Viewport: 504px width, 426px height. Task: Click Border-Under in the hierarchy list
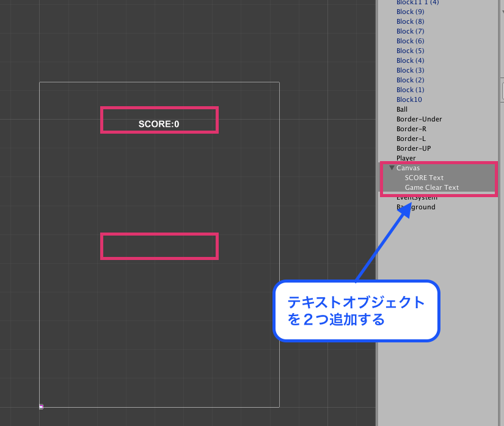[x=419, y=119]
